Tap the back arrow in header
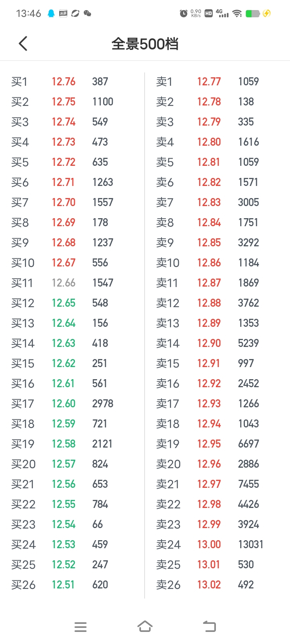The height and width of the screenshot is (644, 290). pos(23,43)
